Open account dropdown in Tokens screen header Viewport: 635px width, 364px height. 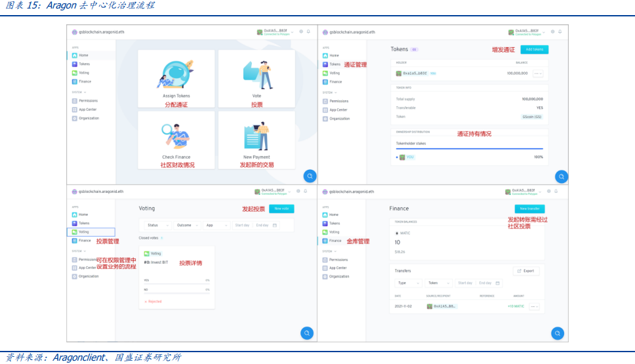tap(527, 32)
